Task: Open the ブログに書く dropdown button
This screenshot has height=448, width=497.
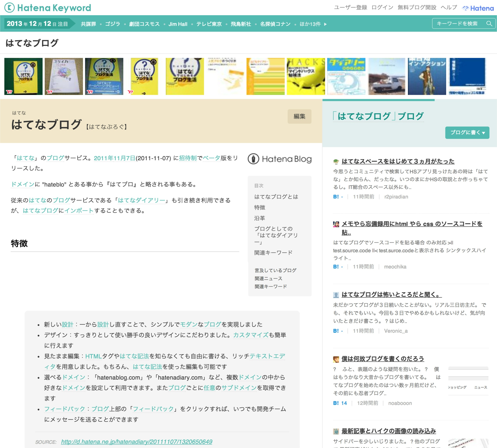Action: point(467,132)
